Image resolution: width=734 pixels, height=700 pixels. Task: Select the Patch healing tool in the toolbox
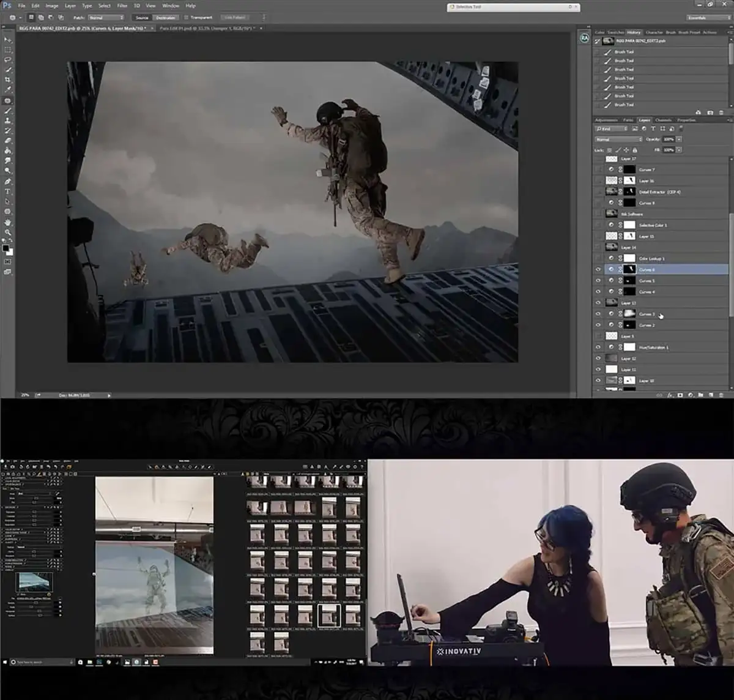[x=8, y=100]
